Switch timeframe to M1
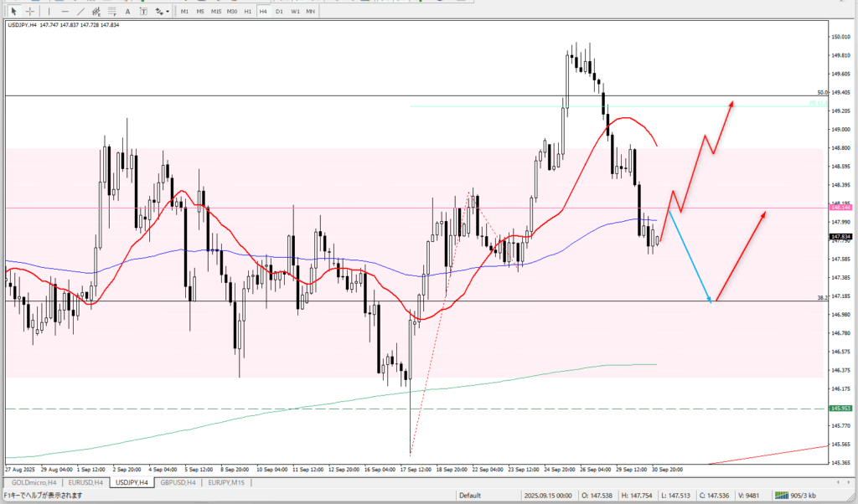 184,11
